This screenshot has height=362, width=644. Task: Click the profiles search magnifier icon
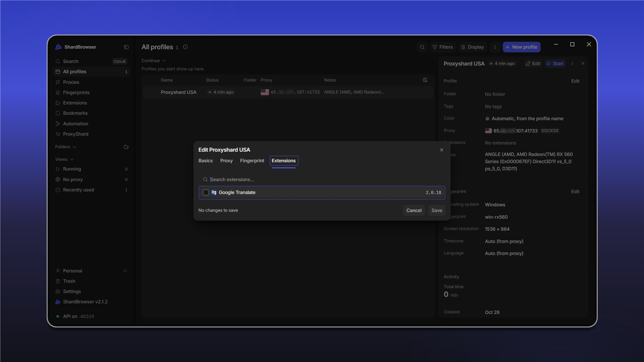pyautogui.click(x=422, y=47)
